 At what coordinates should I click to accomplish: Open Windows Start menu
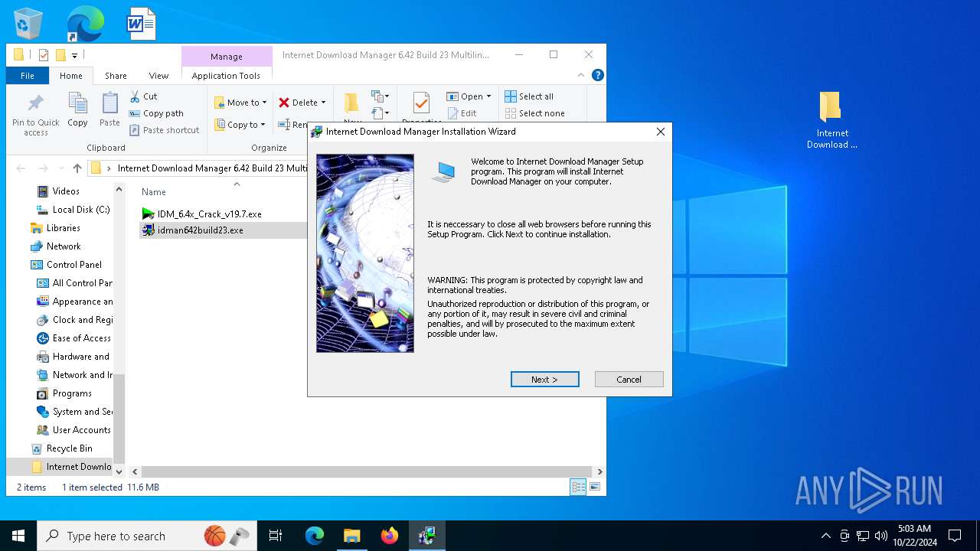18,536
